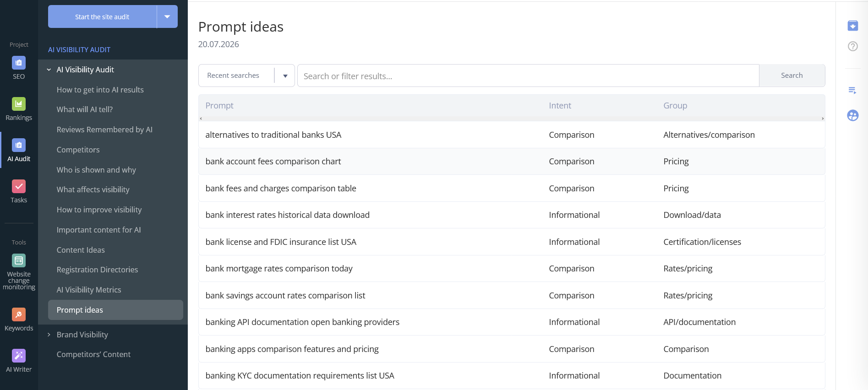Click 'banking API documentation open banking providers'

(x=302, y=322)
